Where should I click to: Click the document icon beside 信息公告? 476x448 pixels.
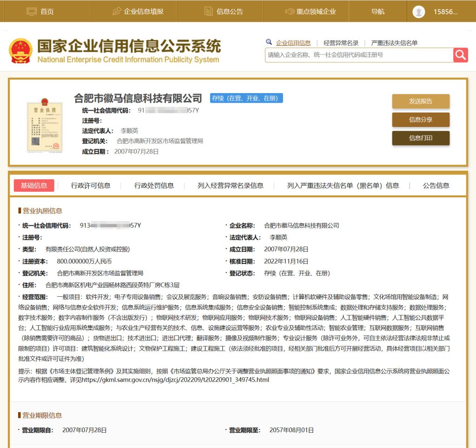[x=209, y=11]
